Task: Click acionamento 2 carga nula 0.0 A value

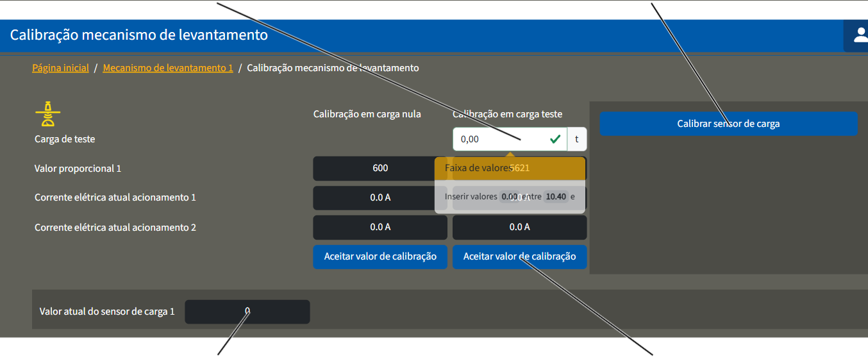Action: (380, 228)
